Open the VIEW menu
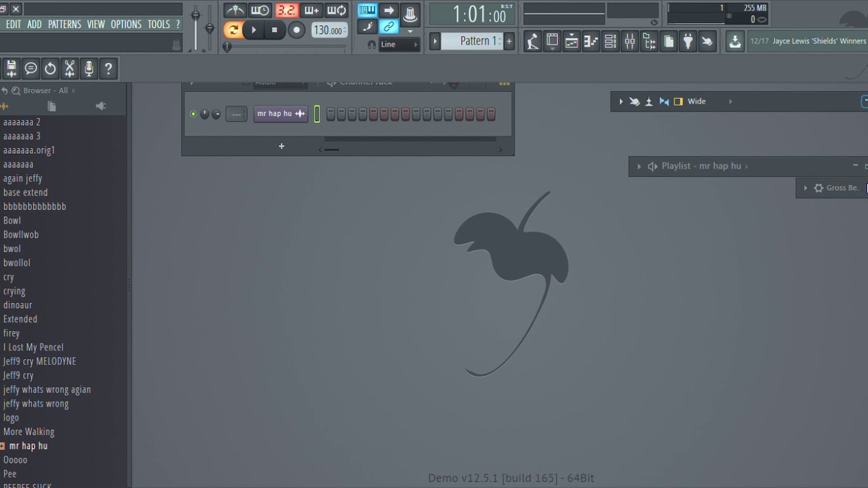Viewport: 868px width, 488px height. (x=96, y=24)
